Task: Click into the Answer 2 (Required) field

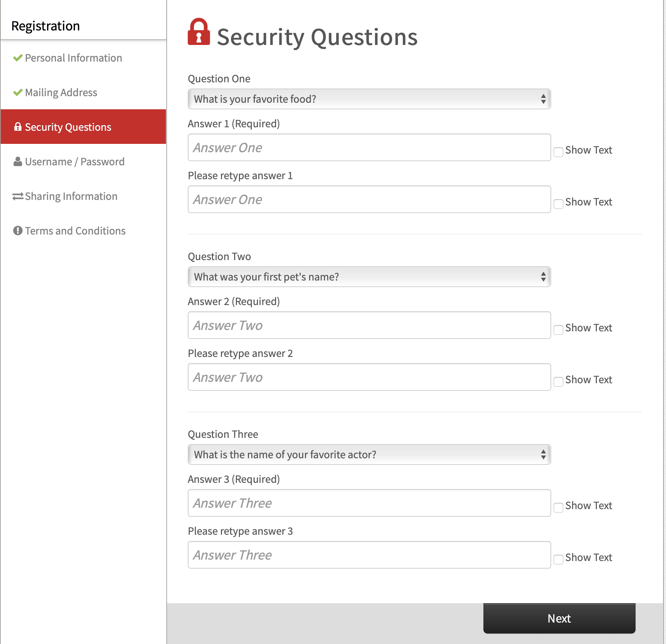Action: (x=369, y=325)
